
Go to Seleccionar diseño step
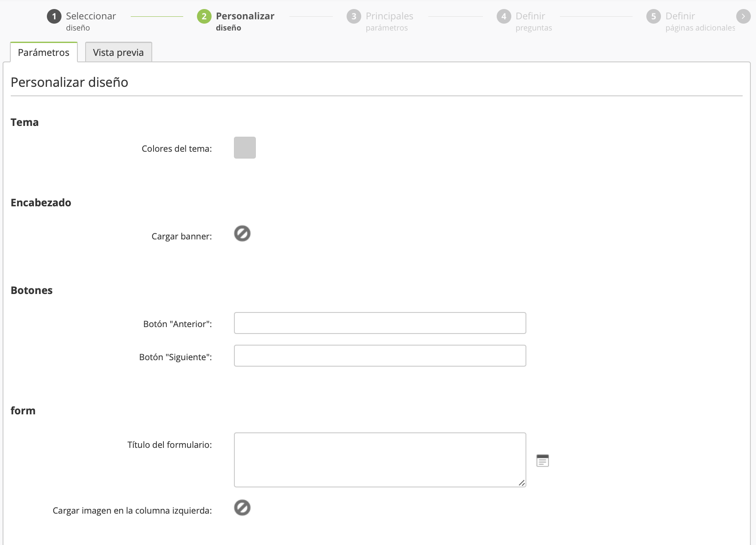click(91, 21)
